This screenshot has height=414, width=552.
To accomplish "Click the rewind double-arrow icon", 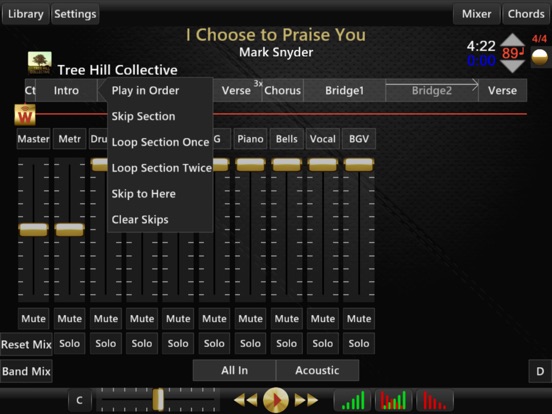I will [x=245, y=400].
